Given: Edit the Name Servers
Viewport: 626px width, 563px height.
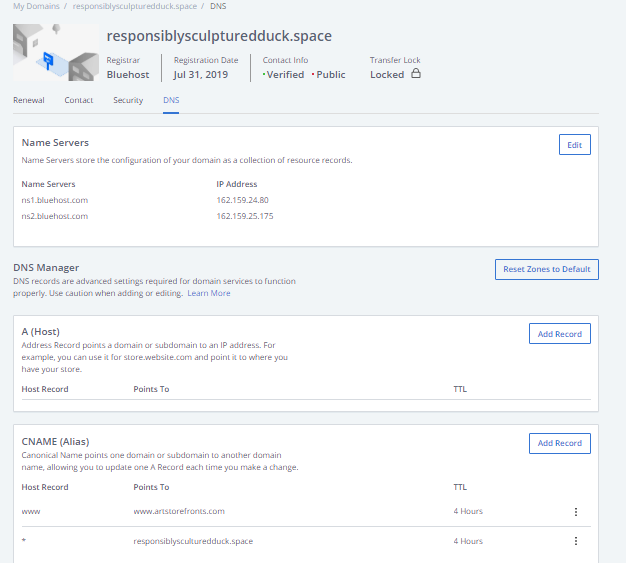Looking at the screenshot, I should pos(574,145).
